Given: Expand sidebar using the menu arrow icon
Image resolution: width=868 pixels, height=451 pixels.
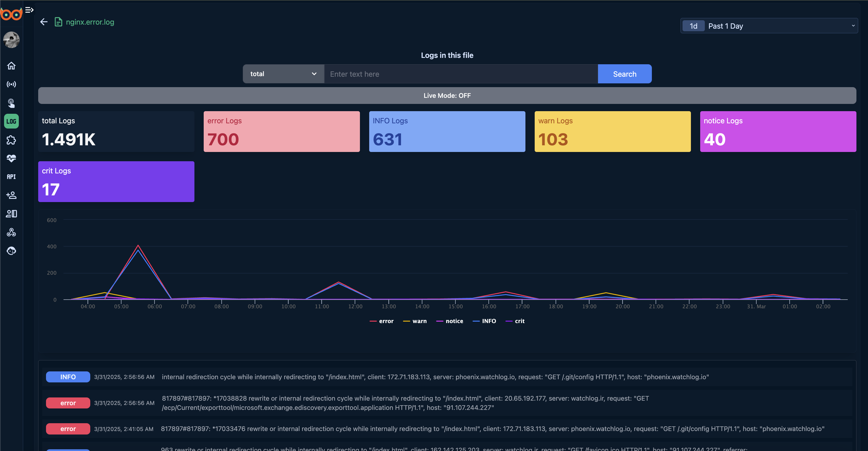Looking at the screenshot, I should click(x=29, y=10).
